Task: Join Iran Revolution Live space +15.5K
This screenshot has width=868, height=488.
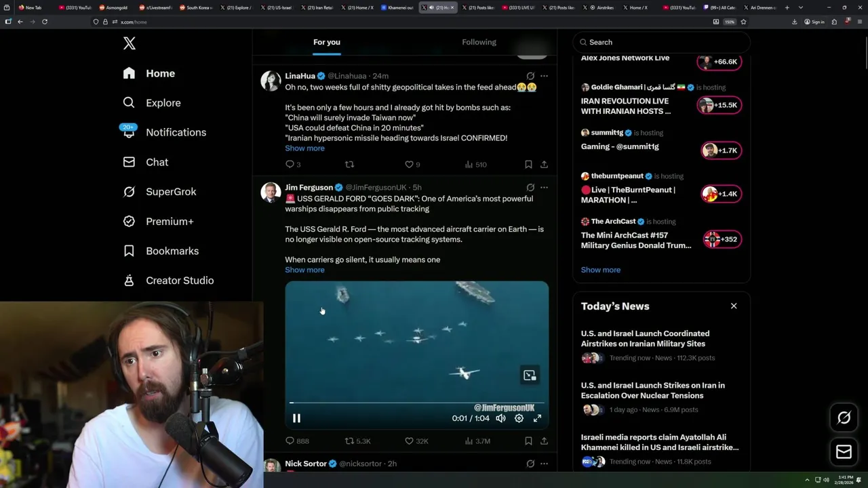Action: (x=719, y=105)
